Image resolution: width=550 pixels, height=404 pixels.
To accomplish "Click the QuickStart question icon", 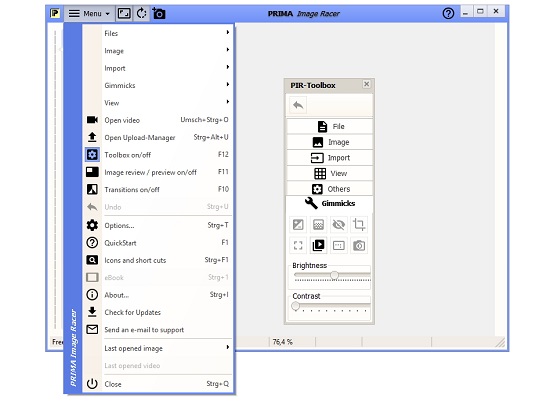I will coord(92,243).
